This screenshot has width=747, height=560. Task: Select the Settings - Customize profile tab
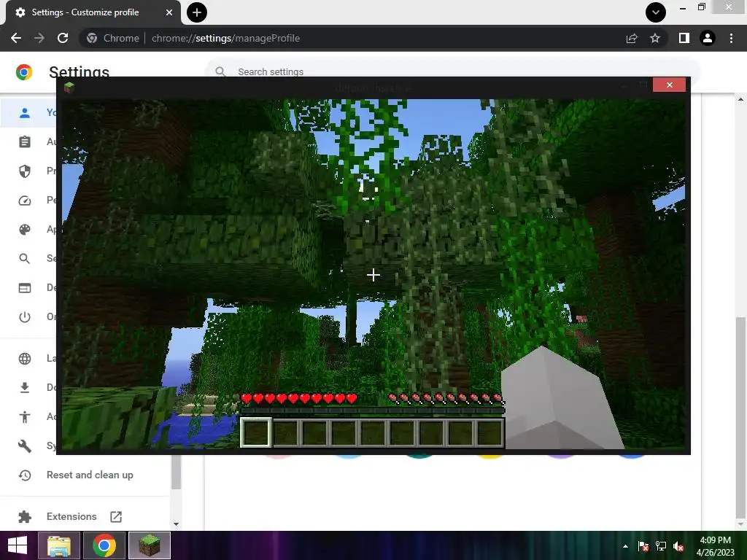click(x=93, y=12)
